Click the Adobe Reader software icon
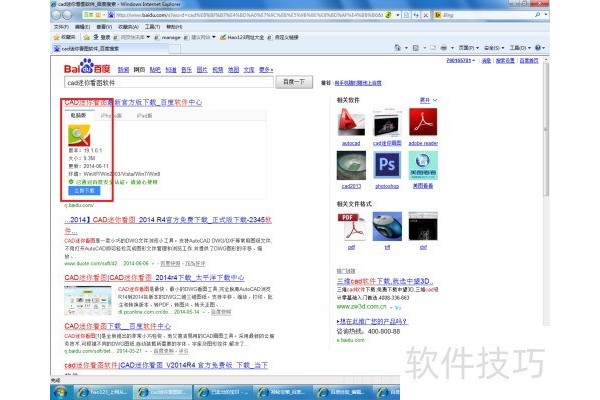Screen dimensions: 600x400 pyautogui.click(x=423, y=122)
